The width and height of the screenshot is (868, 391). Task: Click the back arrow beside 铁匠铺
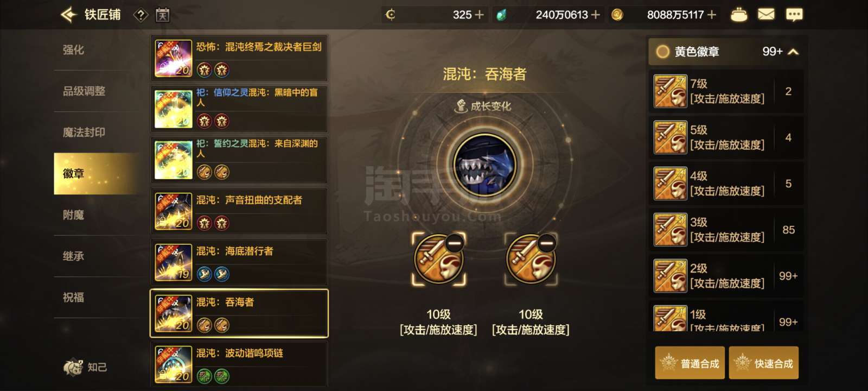(x=68, y=15)
